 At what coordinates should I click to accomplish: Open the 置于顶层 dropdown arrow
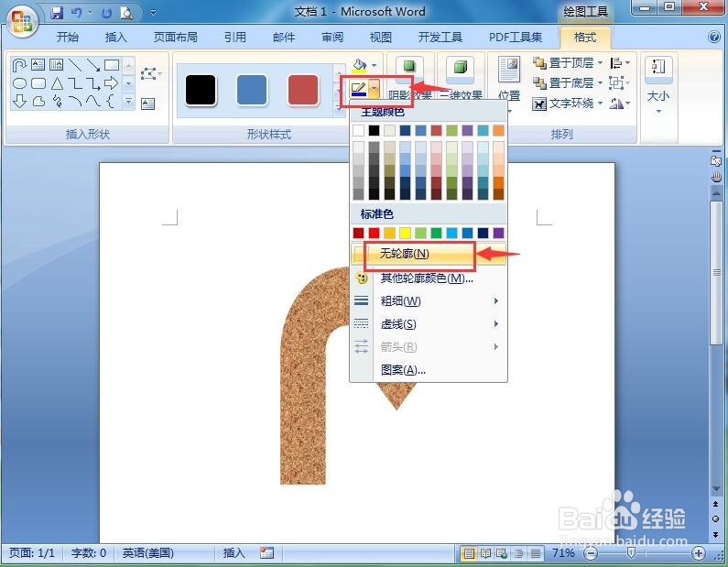point(600,62)
